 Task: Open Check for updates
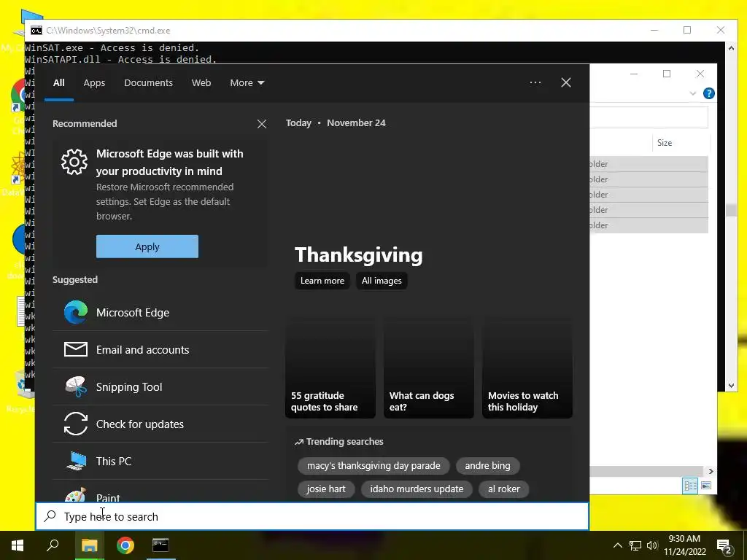160,424
